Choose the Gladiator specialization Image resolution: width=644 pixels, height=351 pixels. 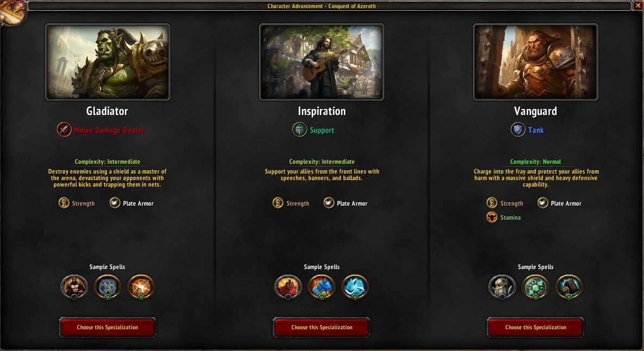[x=108, y=327]
